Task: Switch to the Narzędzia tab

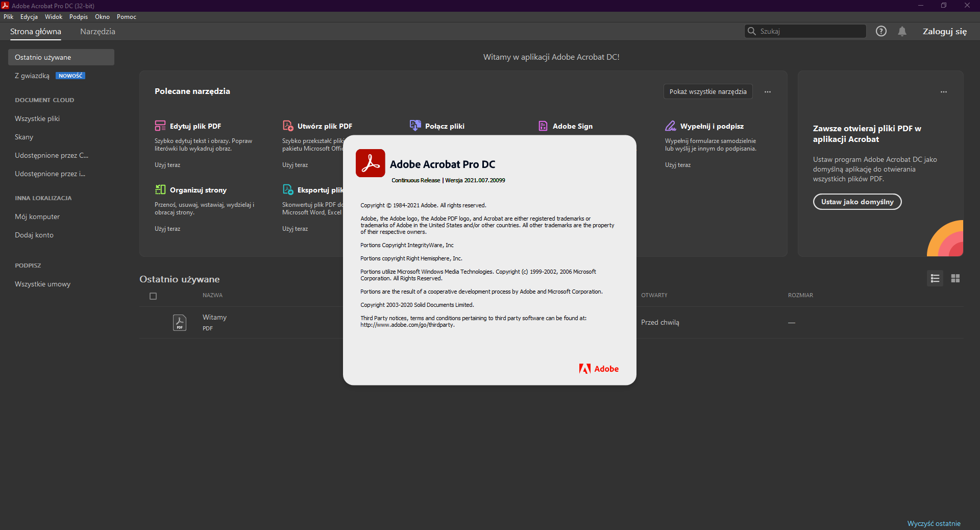Action: pyautogui.click(x=97, y=31)
